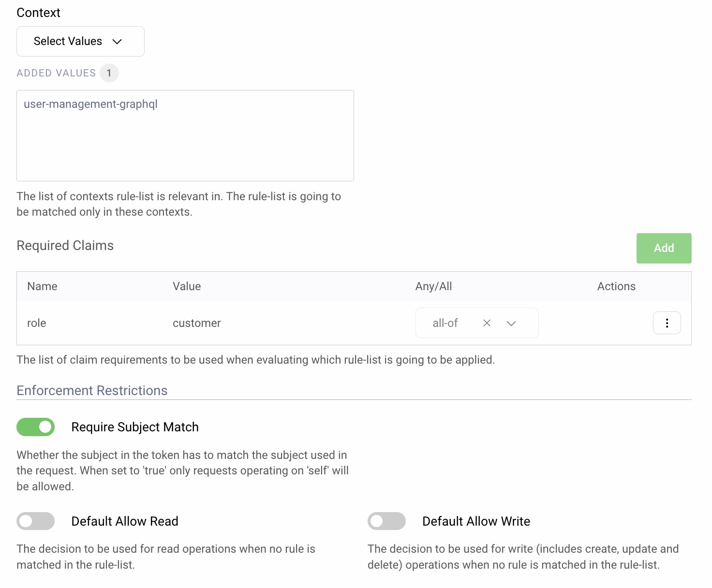This screenshot has width=712, height=588.
Task: Click the Add button for Required Claims
Action: click(663, 248)
